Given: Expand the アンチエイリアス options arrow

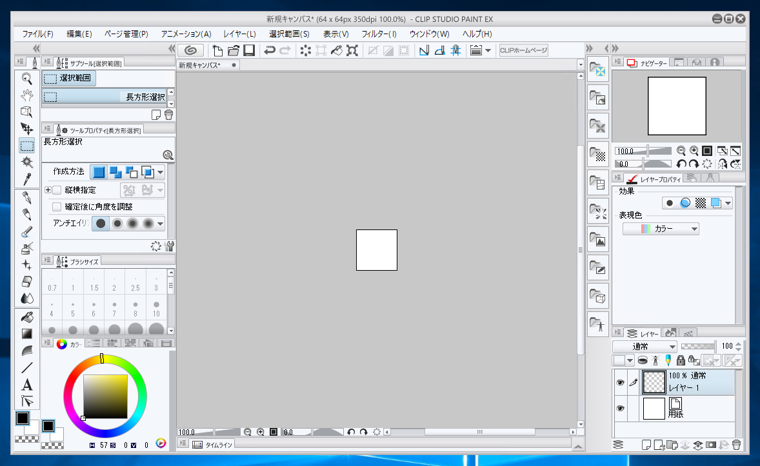Looking at the screenshot, I should coord(160,224).
